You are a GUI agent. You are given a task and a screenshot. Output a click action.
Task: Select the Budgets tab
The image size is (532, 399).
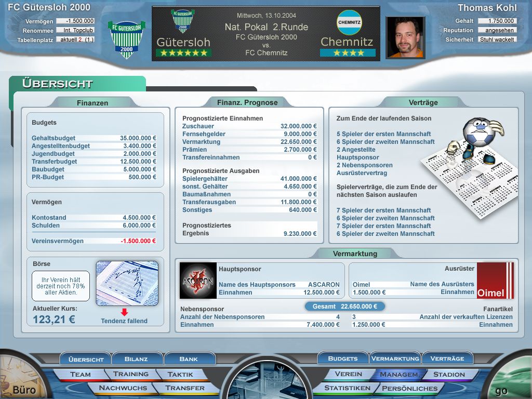pyautogui.click(x=343, y=358)
